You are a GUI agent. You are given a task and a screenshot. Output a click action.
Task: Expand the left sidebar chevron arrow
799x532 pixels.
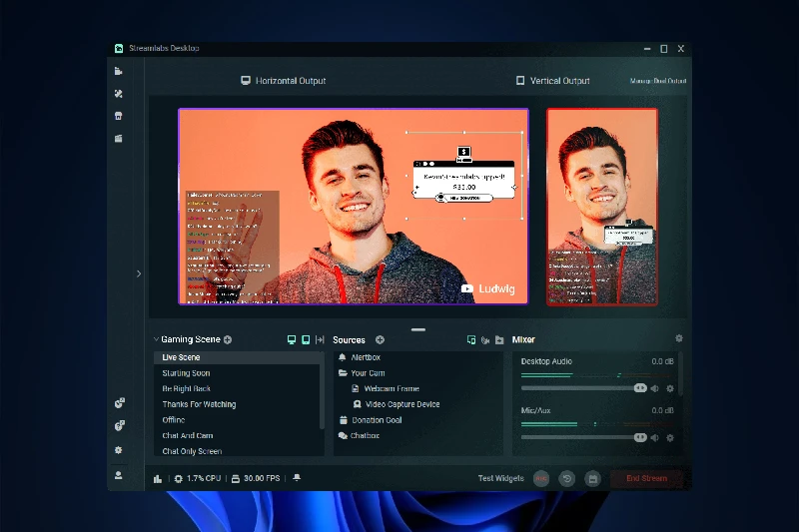click(x=139, y=272)
